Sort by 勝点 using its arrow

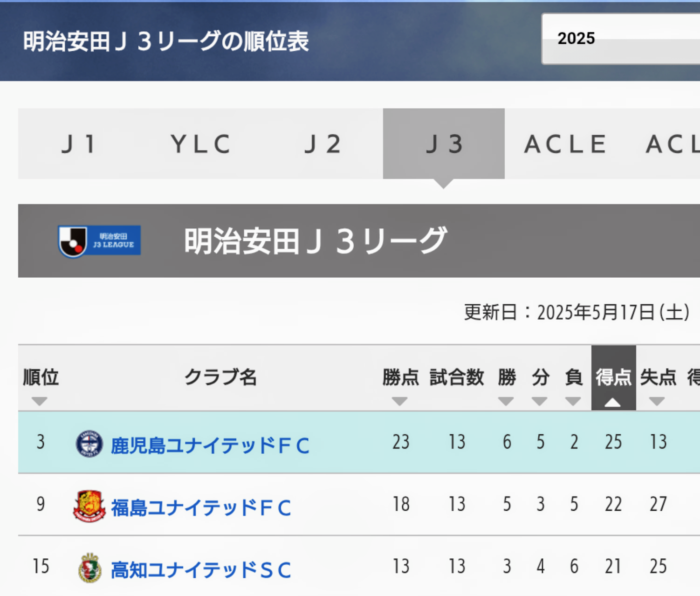click(x=400, y=401)
